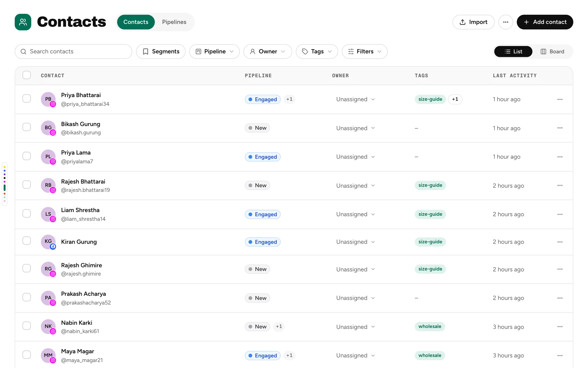Open the Owner filter dropdown

pos(268,52)
